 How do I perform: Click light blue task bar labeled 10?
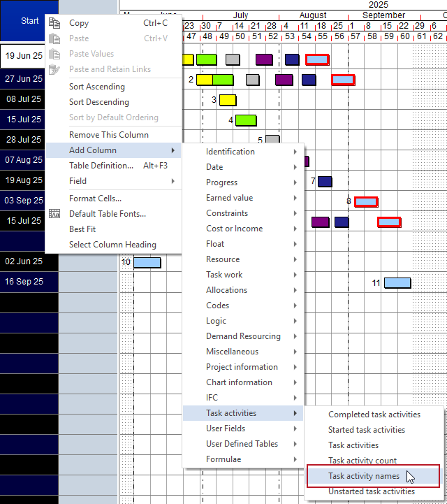click(147, 263)
